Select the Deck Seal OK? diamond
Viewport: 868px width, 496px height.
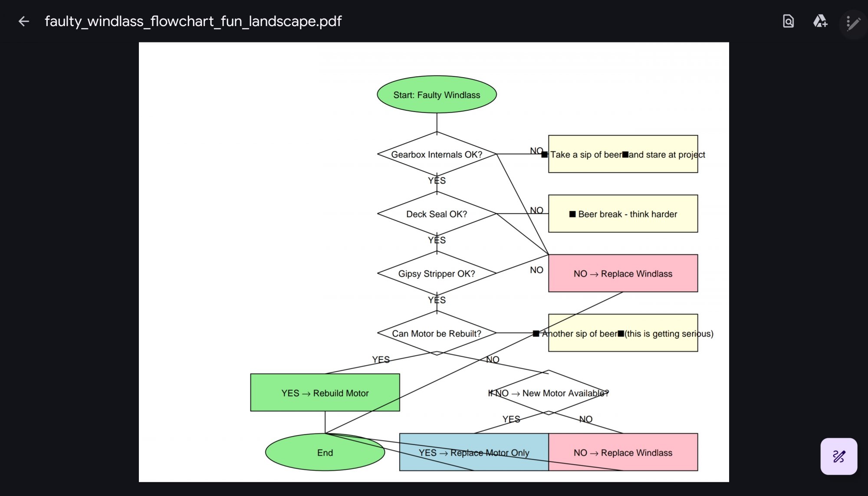(x=437, y=214)
